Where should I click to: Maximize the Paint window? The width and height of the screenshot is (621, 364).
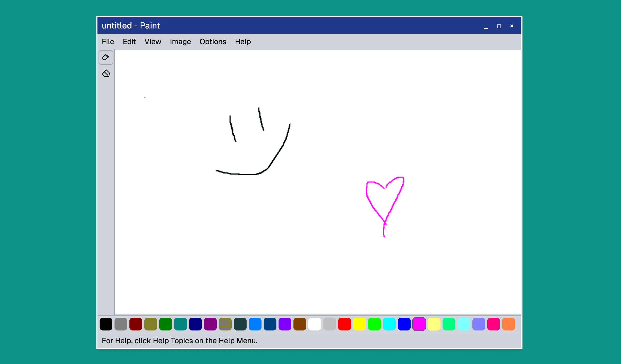click(499, 26)
